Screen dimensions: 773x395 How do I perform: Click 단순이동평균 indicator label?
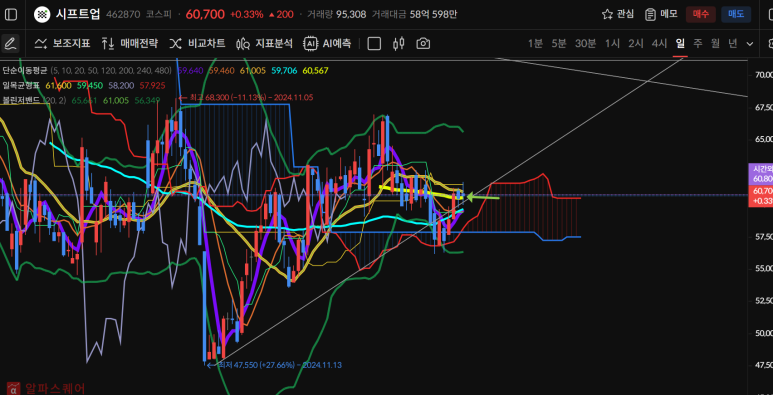click(x=24, y=71)
